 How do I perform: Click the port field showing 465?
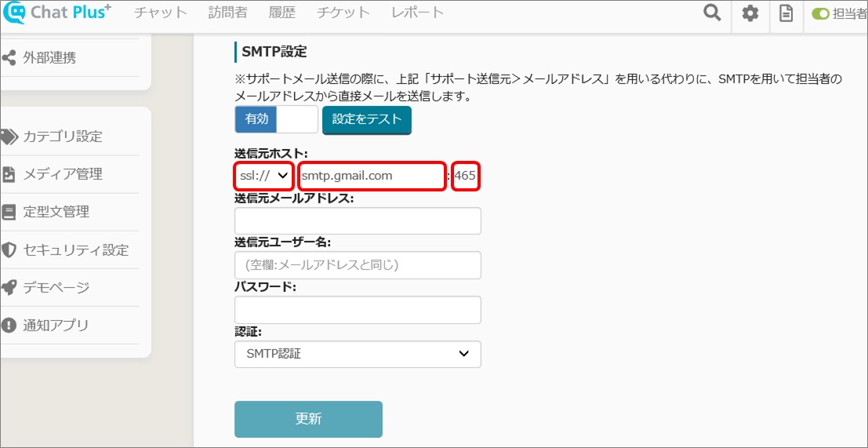pyautogui.click(x=466, y=176)
